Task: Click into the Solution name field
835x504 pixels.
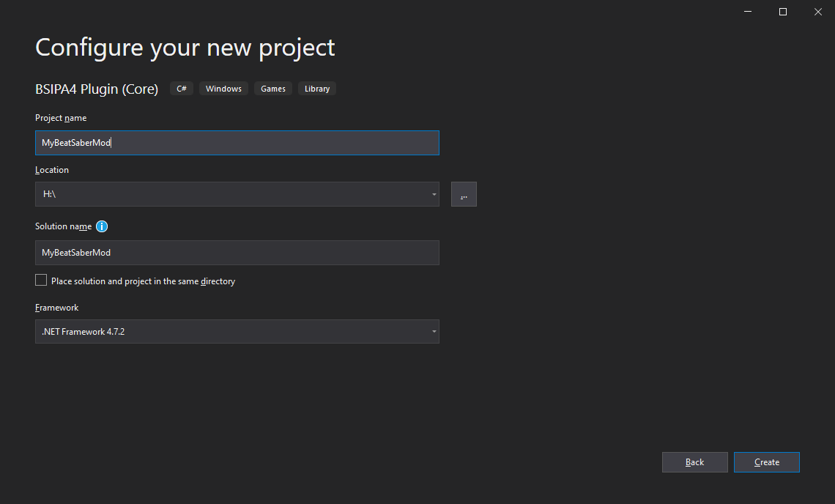Action: click(x=237, y=253)
